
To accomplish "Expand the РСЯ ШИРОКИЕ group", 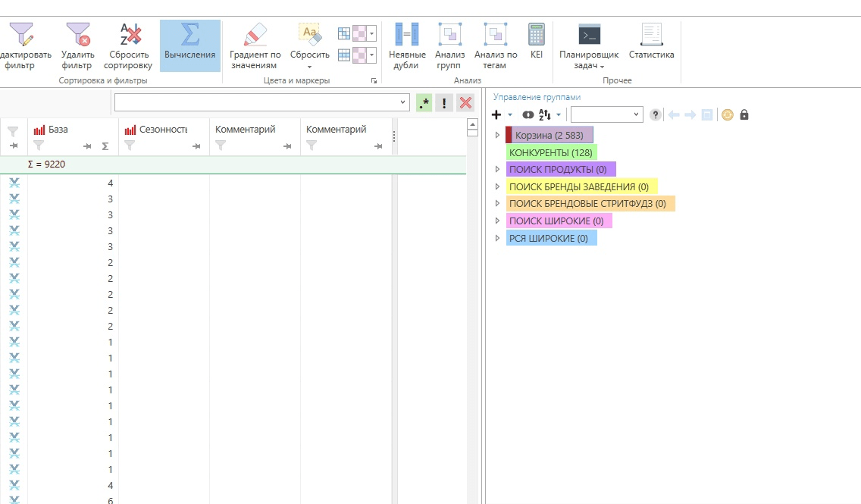I will point(497,238).
